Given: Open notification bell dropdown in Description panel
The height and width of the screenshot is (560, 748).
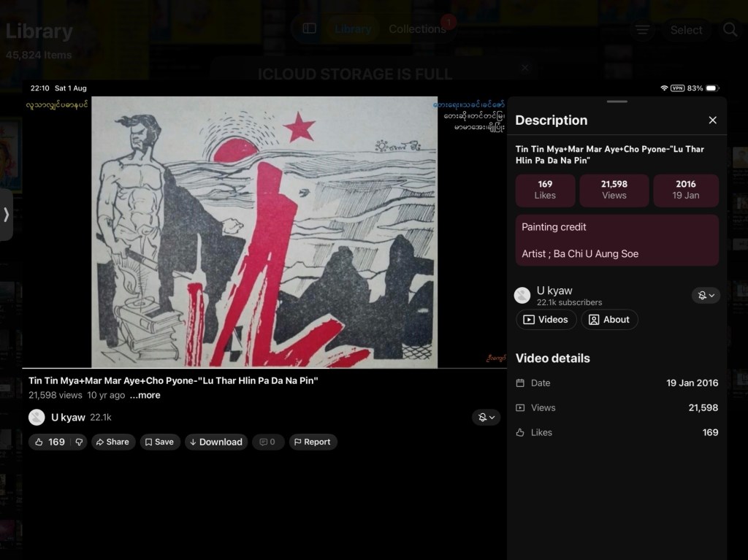Looking at the screenshot, I should coord(706,295).
